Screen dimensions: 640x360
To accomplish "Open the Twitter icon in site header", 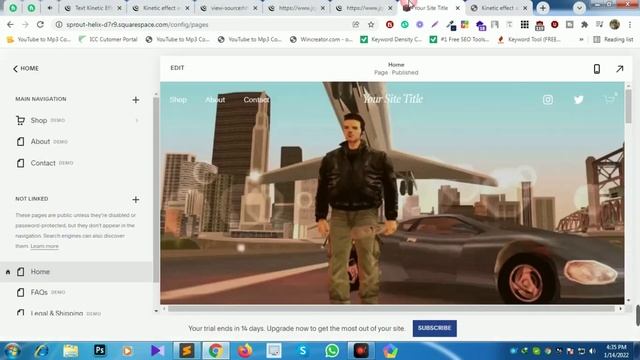I will pos(578,100).
